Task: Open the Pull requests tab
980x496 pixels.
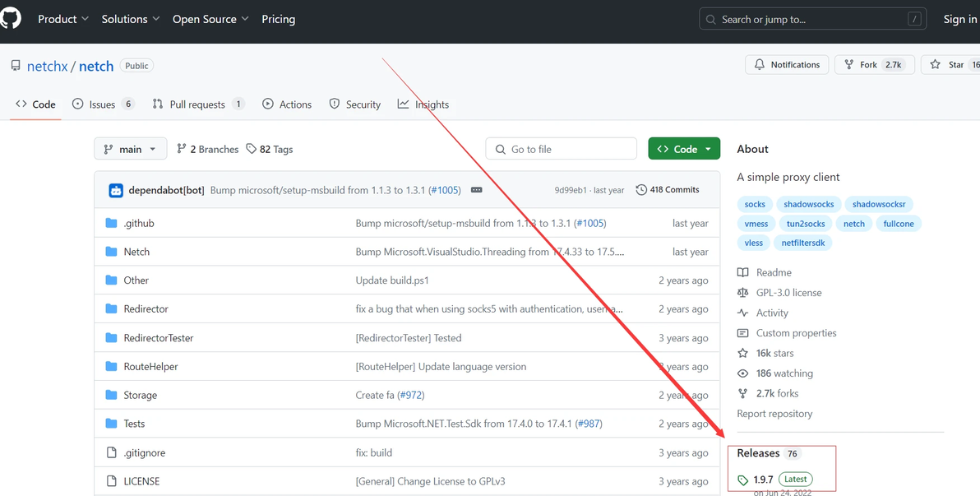Action: (197, 104)
